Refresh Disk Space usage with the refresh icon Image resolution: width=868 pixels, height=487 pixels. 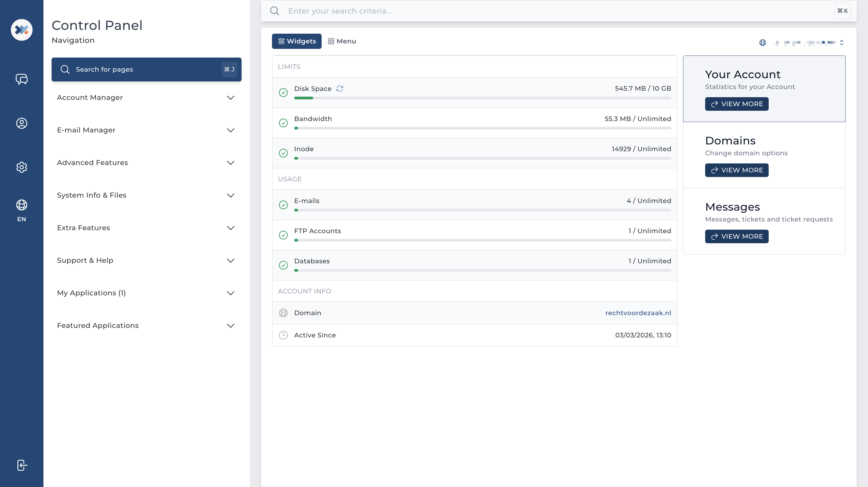pos(340,88)
